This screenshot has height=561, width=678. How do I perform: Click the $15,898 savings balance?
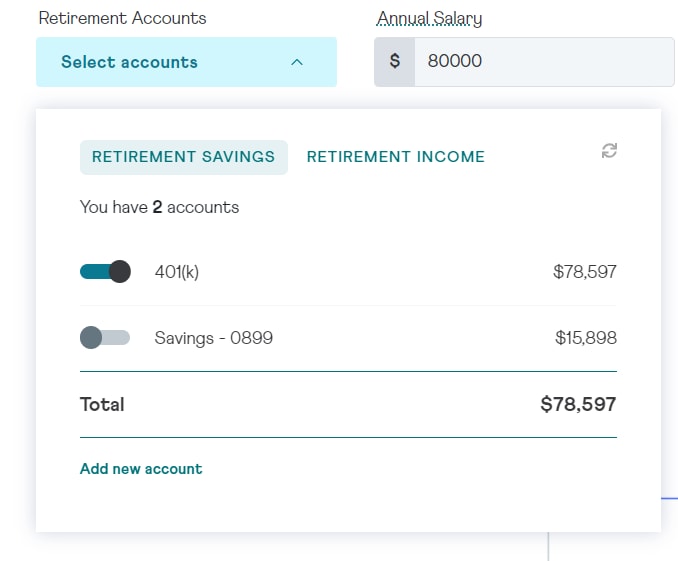[x=586, y=338]
